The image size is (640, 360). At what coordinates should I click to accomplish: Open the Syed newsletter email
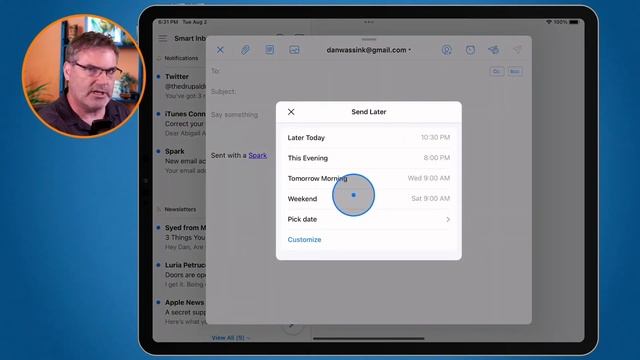tap(182, 237)
